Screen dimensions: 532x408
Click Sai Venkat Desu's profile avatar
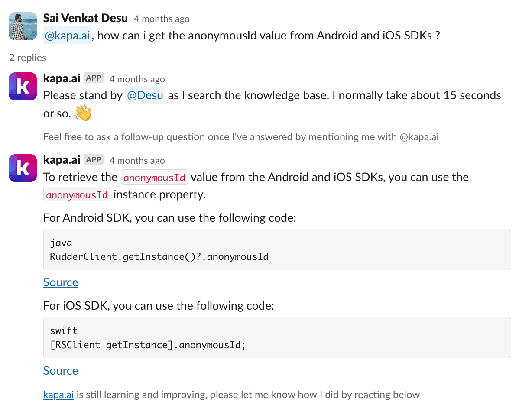[x=23, y=26]
